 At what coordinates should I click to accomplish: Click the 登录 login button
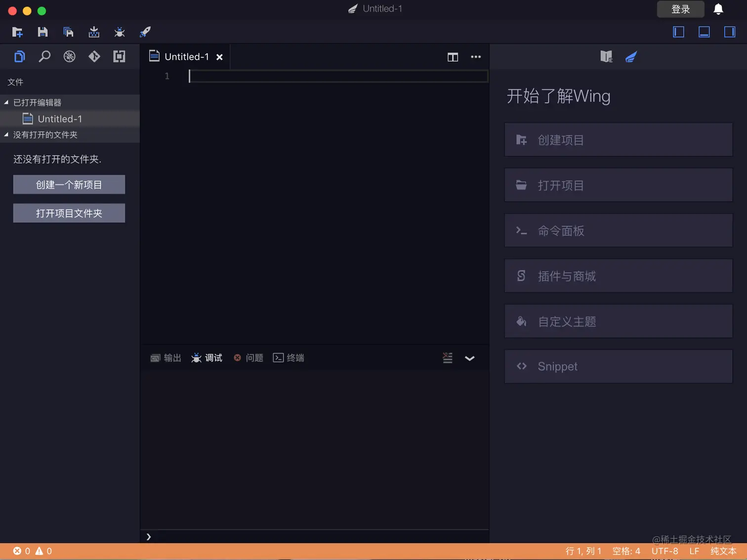(680, 9)
